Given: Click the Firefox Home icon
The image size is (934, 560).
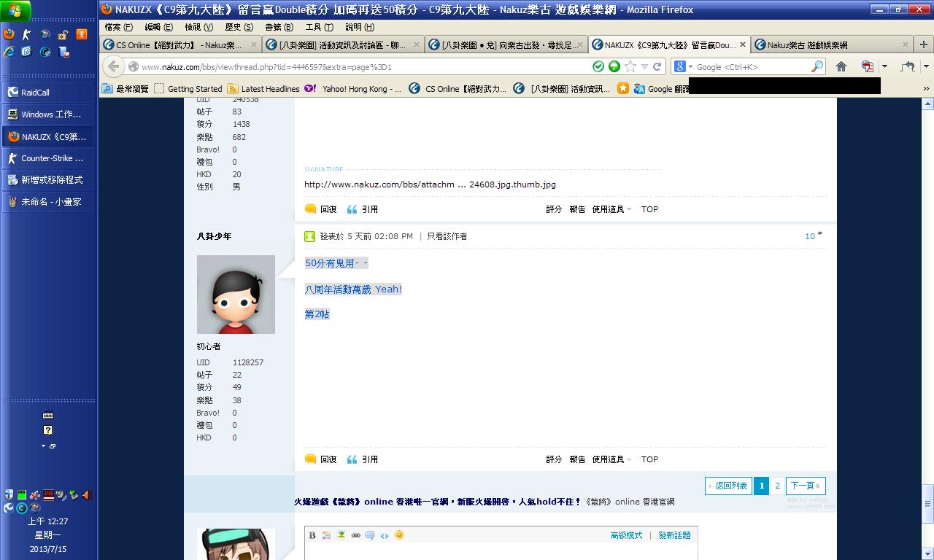Looking at the screenshot, I should (x=841, y=66).
